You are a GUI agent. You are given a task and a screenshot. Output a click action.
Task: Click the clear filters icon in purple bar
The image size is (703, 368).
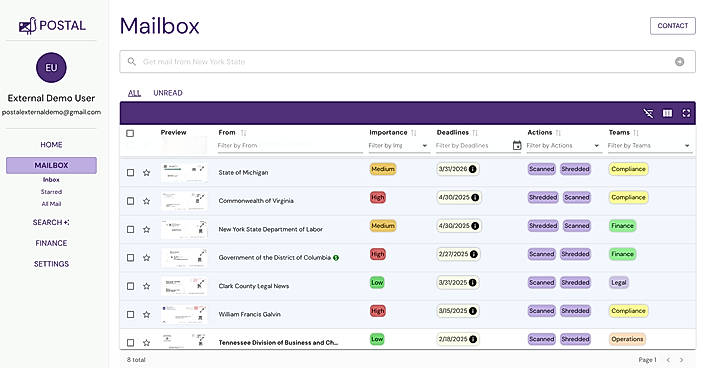pos(648,113)
